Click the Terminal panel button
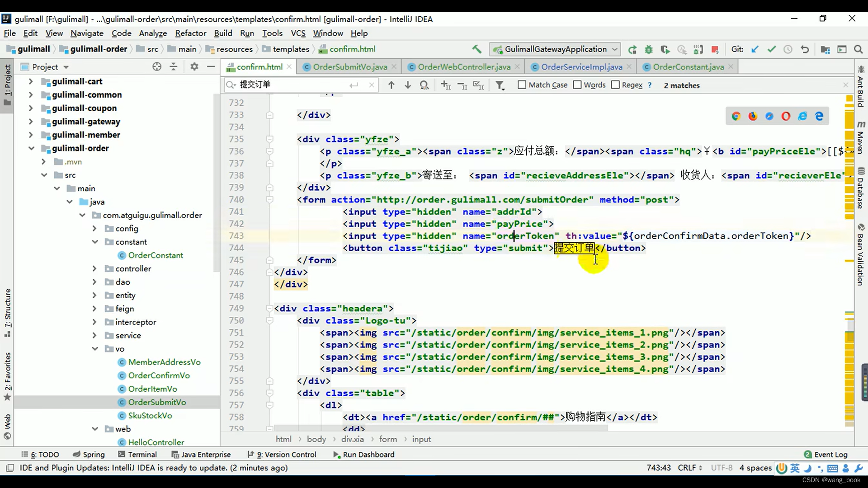 (142, 454)
